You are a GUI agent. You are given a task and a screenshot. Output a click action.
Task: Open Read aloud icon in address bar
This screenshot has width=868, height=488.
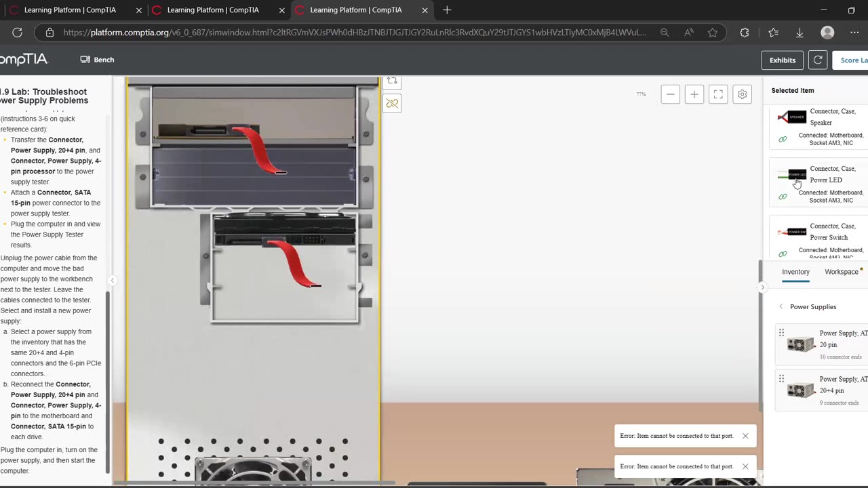[x=689, y=33]
